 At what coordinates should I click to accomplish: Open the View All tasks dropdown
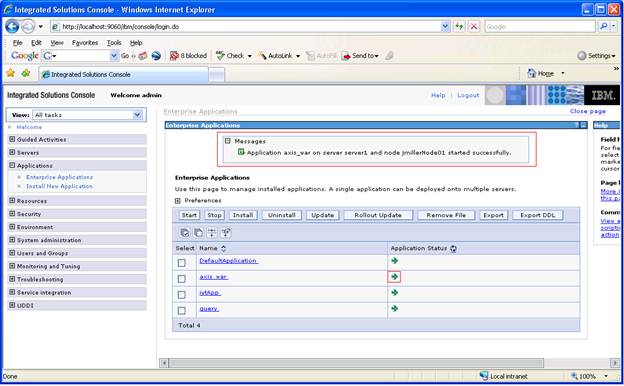137,115
